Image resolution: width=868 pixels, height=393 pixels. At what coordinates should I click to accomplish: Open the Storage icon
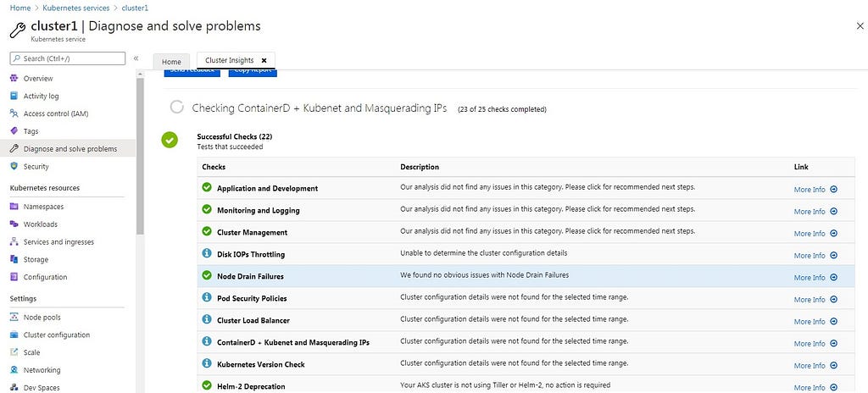14,260
